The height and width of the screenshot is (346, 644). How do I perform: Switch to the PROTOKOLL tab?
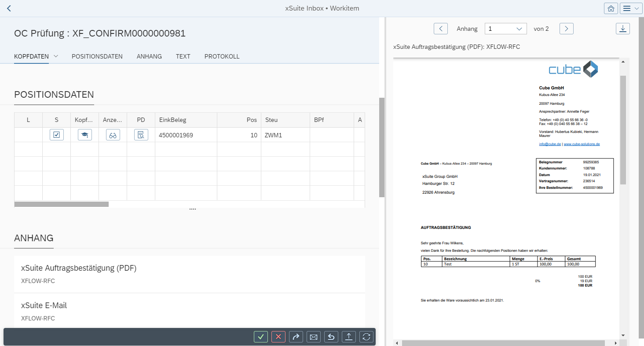click(x=222, y=56)
